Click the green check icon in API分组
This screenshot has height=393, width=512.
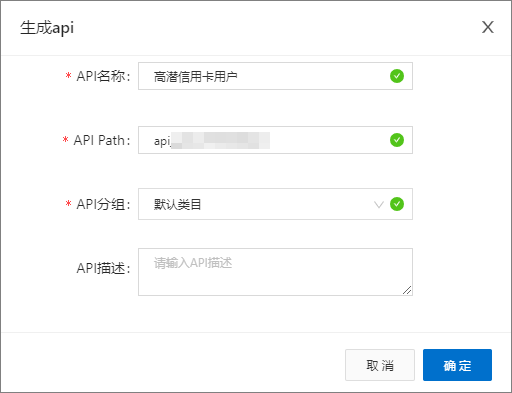point(397,204)
